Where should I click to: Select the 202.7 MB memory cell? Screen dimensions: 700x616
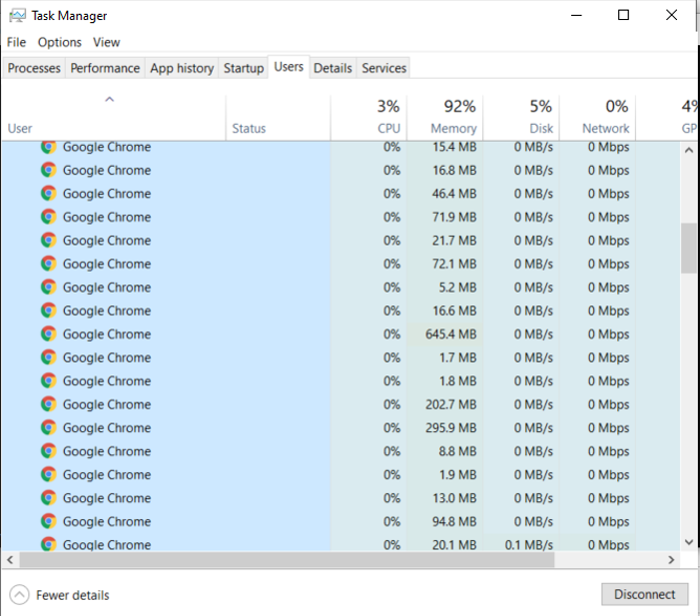(445, 404)
